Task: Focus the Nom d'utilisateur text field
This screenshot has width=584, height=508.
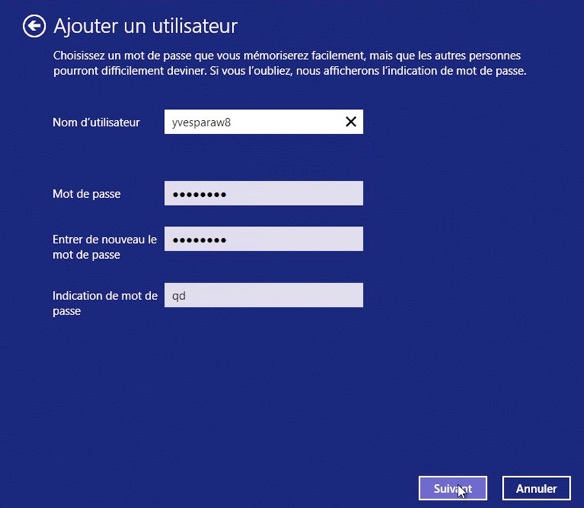Action: point(264,122)
